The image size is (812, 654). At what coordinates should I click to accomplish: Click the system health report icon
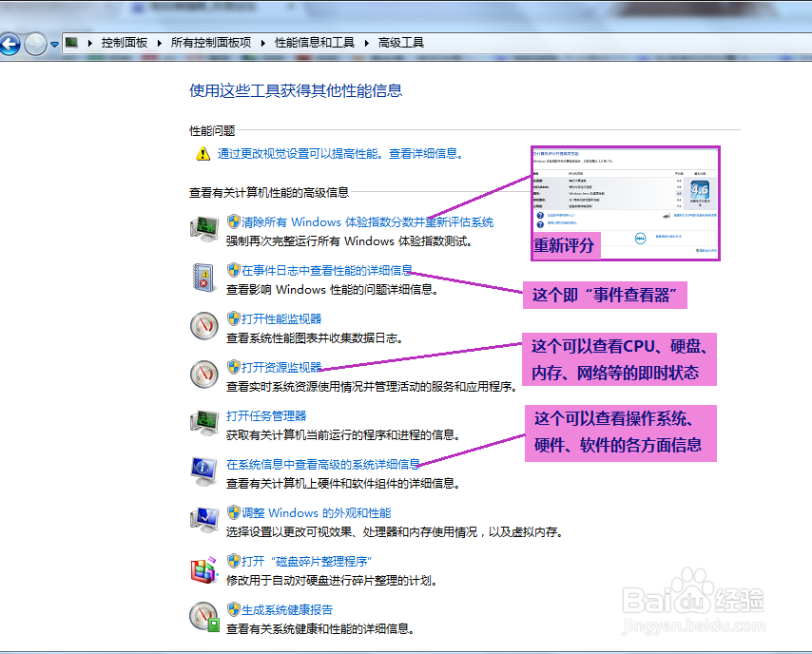(x=203, y=616)
